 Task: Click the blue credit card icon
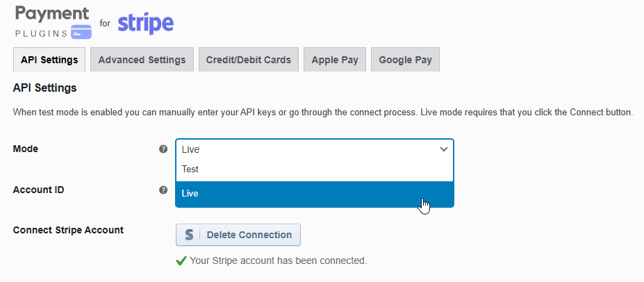click(x=81, y=32)
